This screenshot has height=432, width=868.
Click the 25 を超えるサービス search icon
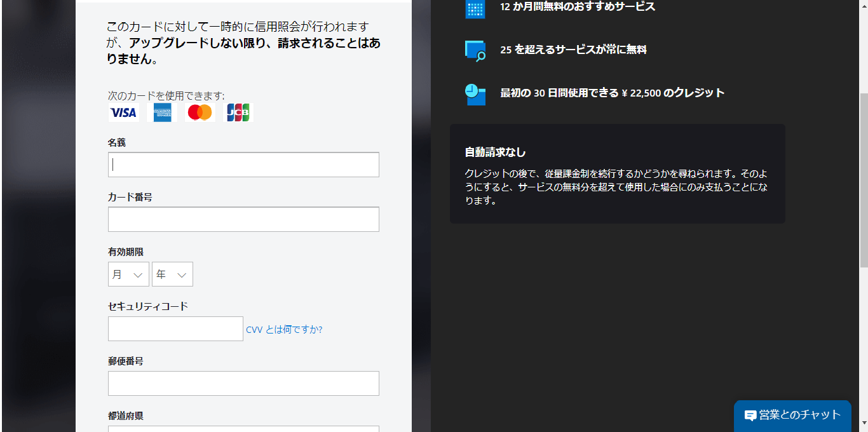click(x=475, y=50)
